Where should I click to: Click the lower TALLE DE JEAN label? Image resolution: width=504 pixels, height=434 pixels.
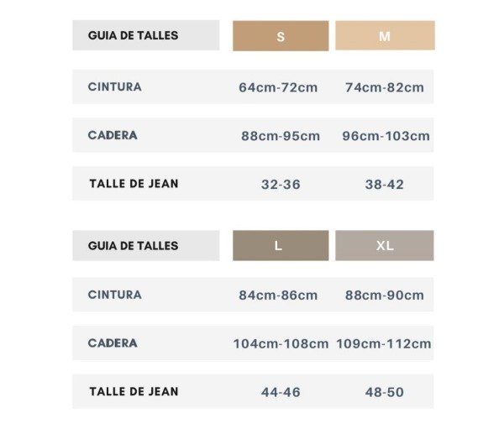(x=134, y=391)
